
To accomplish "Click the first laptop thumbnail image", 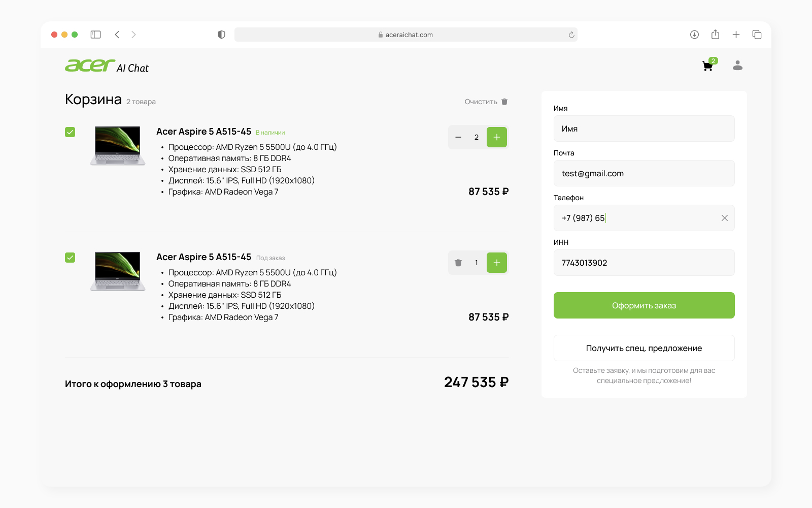I will (x=118, y=145).
